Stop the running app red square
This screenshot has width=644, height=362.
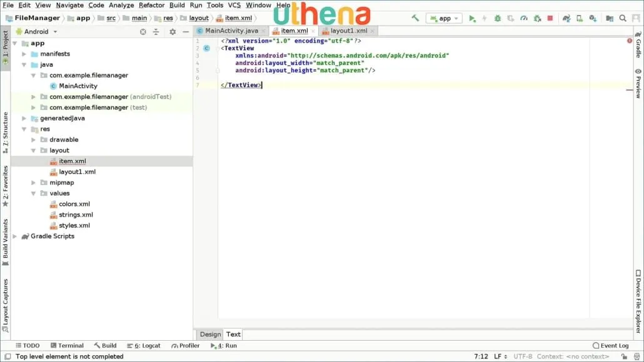point(550,18)
